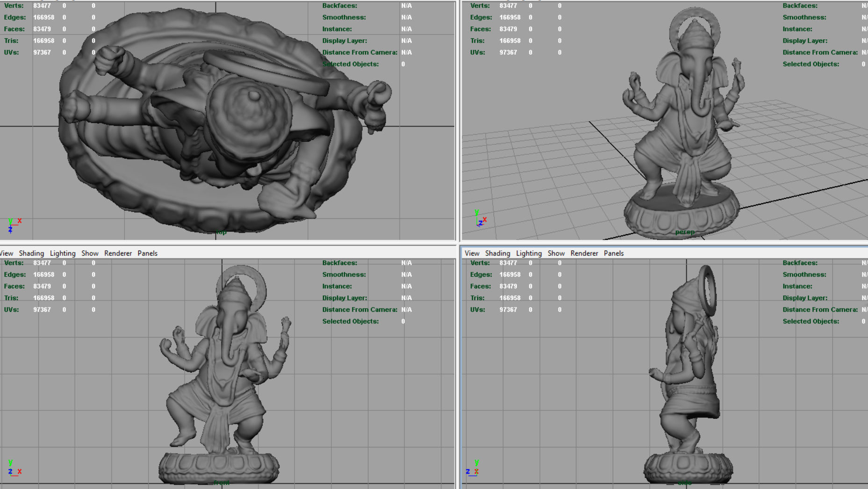Open Shading menu in the side viewport panel

click(x=497, y=253)
